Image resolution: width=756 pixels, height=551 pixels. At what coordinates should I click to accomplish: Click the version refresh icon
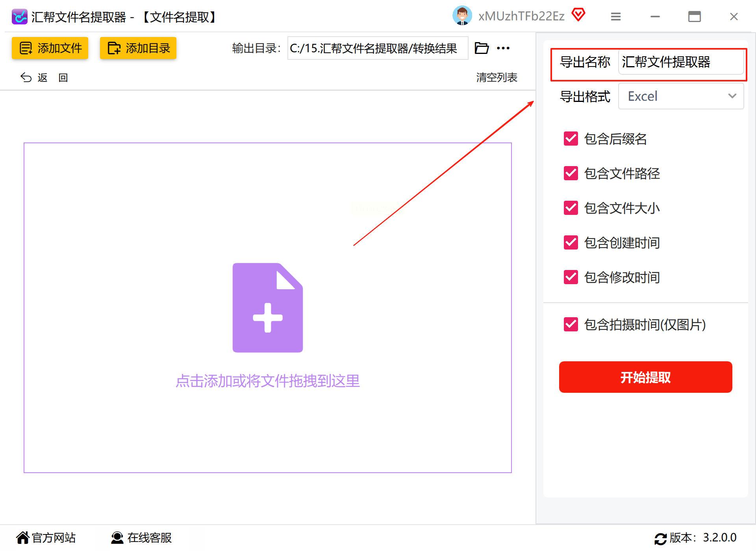point(660,538)
